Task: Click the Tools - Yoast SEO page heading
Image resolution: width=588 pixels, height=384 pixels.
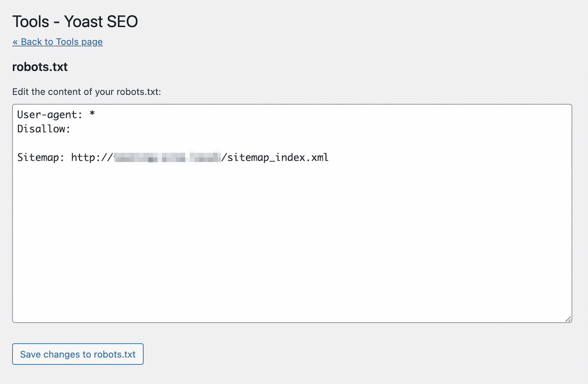Action: tap(75, 21)
